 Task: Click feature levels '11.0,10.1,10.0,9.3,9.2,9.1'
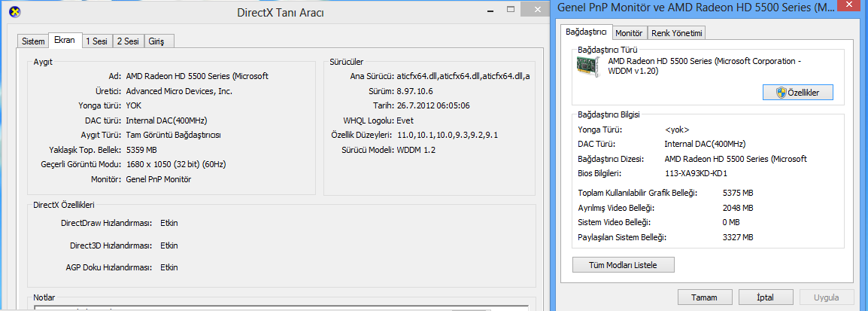click(x=448, y=135)
